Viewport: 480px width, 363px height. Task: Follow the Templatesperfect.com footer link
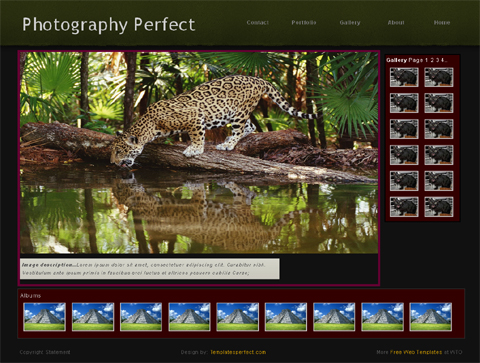(x=238, y=352)
